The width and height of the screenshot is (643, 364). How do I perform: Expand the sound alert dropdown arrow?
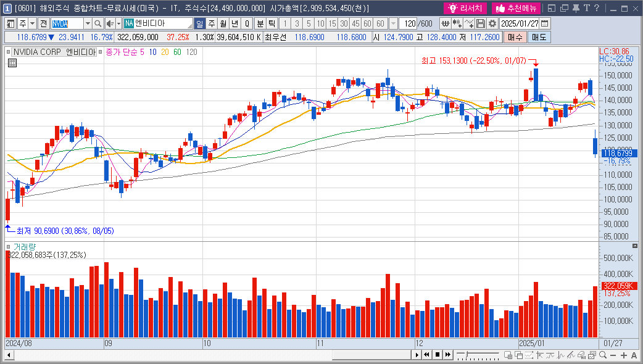tap(118, 23)
